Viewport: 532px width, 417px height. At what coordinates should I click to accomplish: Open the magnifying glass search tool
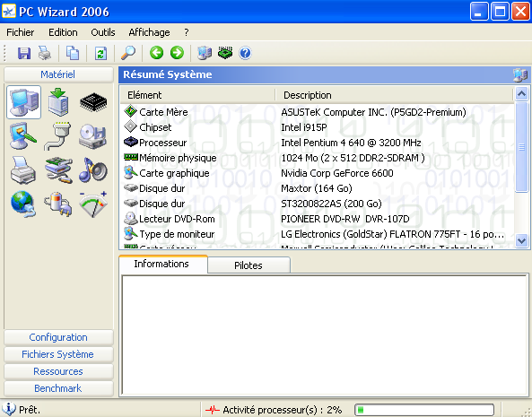(128, 53)
